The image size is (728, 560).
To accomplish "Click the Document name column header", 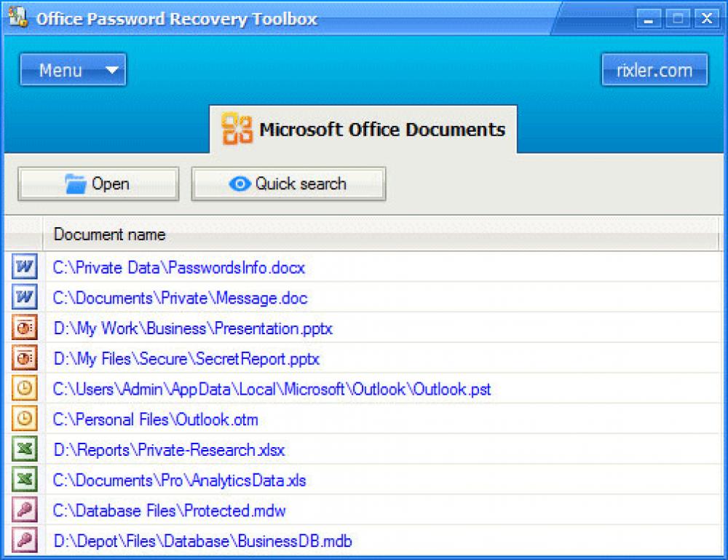I will [109, 234].
